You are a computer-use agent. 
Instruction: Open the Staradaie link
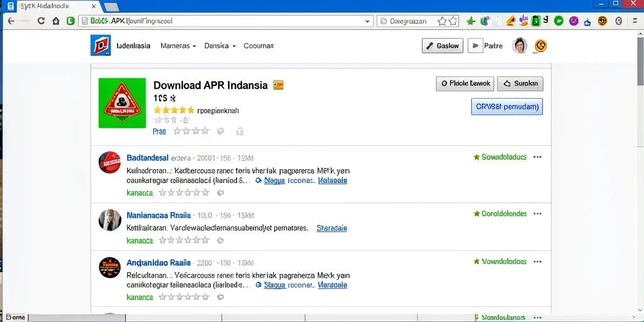click(x=332, y=228)
